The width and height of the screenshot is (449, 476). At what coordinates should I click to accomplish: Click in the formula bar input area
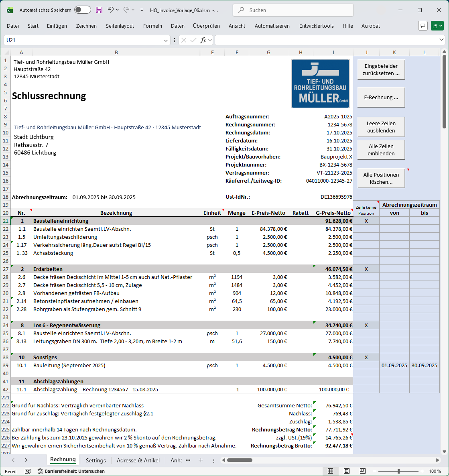coord(326,40)
